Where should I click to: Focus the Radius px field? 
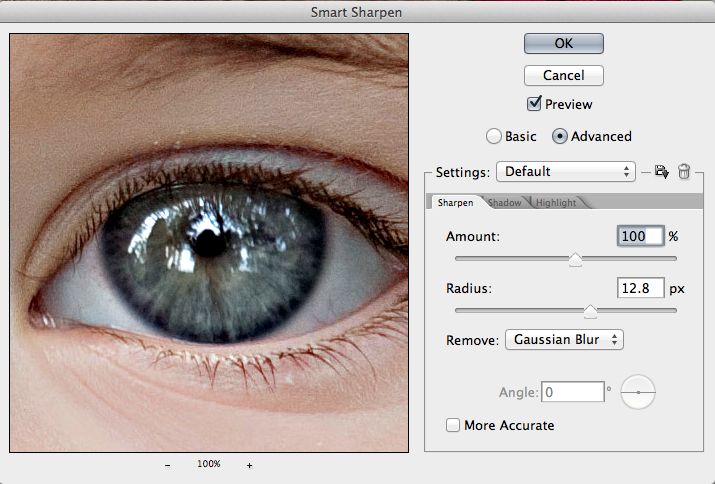pos(640,288)
